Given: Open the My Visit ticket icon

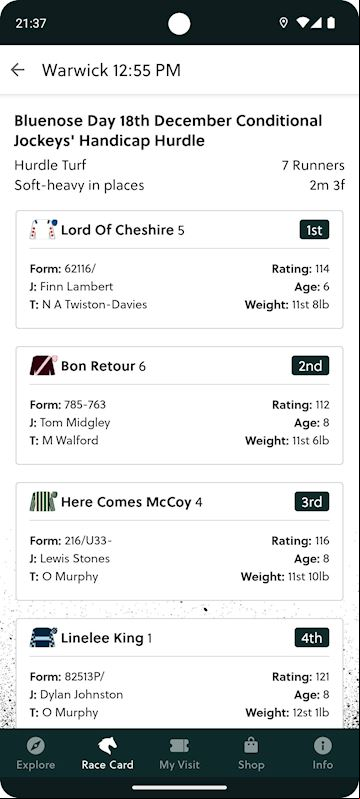Looking at the screenshot, I should click(x=179, y=746).
